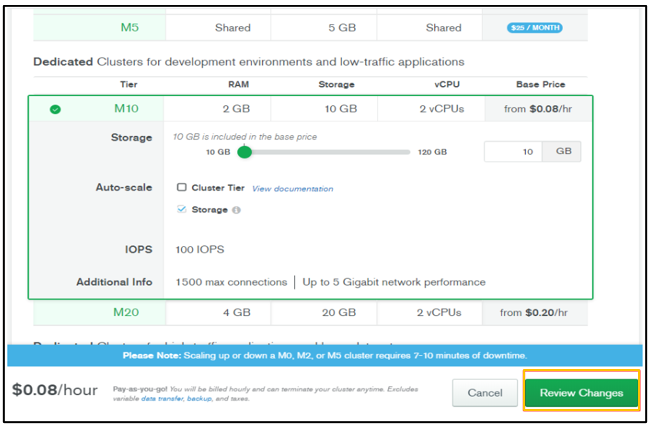Click the M10 base price from $0.08/hr
Viewport: 651px width, 427px height.
coord(538,108)
